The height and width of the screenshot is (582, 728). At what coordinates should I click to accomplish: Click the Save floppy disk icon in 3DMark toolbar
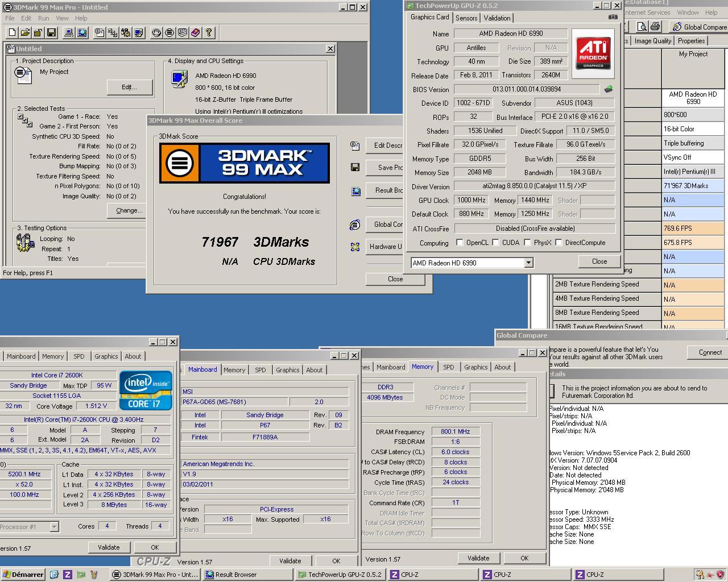(51, 32)
